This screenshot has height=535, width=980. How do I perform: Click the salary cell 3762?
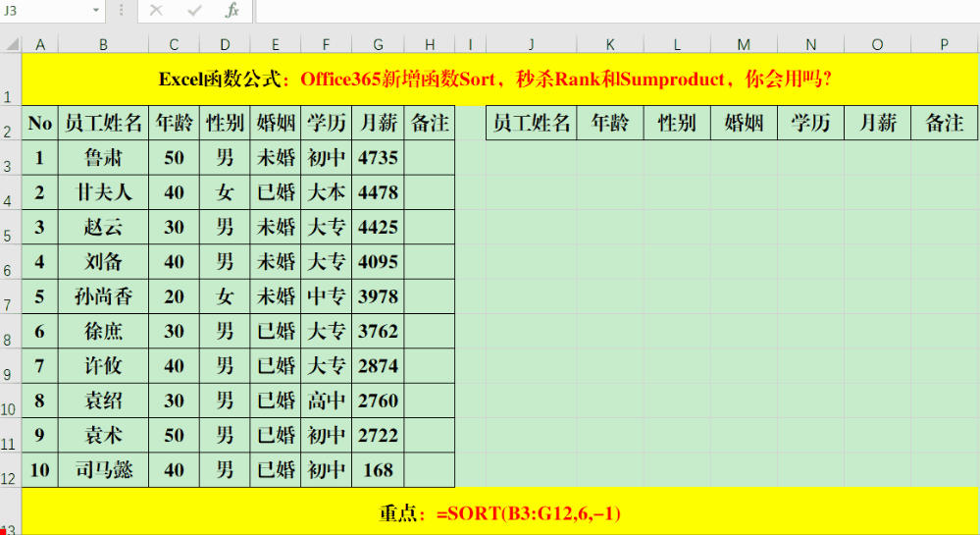[378, 331]
